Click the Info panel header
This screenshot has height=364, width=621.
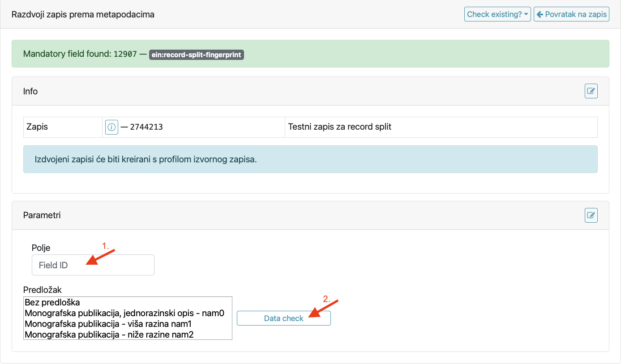(x=30, y=91)
